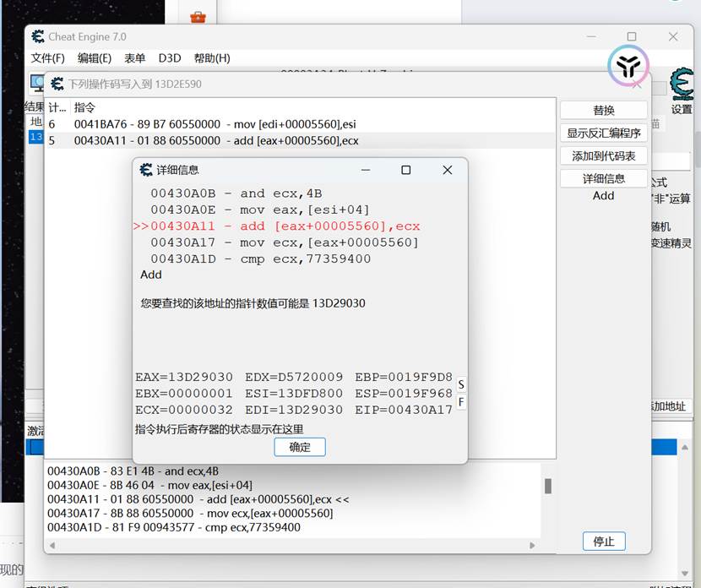
Task: Click the Cheat Engine settings logo icon
Action: (x=682, y=84)
